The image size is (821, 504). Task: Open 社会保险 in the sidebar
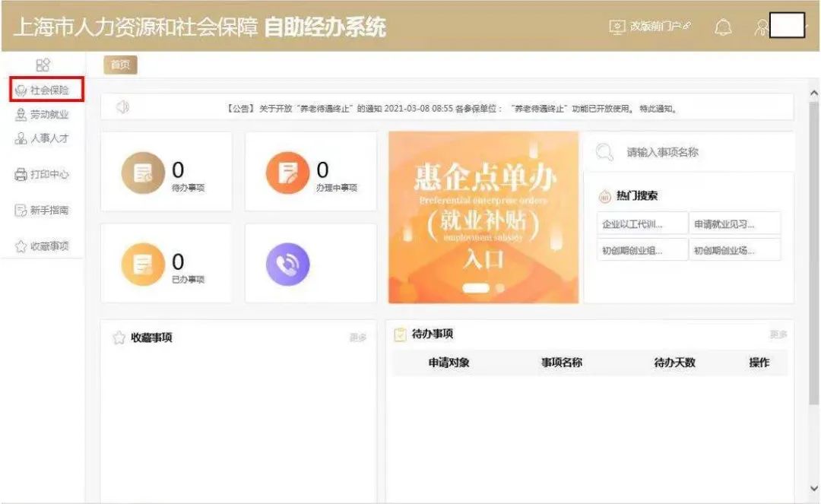point(46,90)
